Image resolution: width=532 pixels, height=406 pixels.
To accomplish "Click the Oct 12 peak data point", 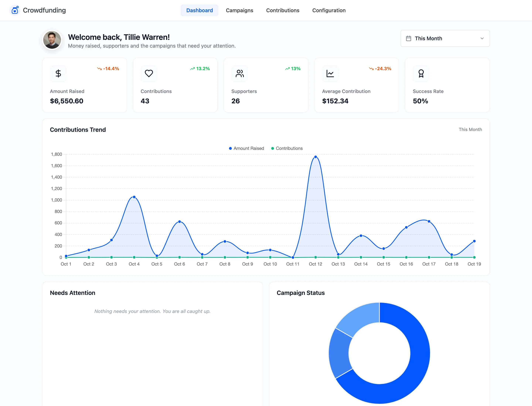I will [x=316, y=157].
